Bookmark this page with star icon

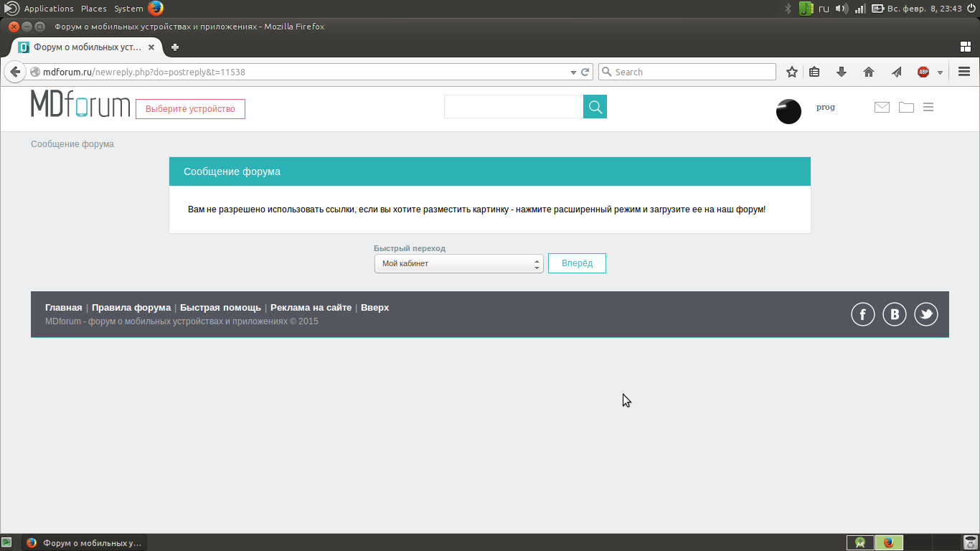click(x=792, y=72)
